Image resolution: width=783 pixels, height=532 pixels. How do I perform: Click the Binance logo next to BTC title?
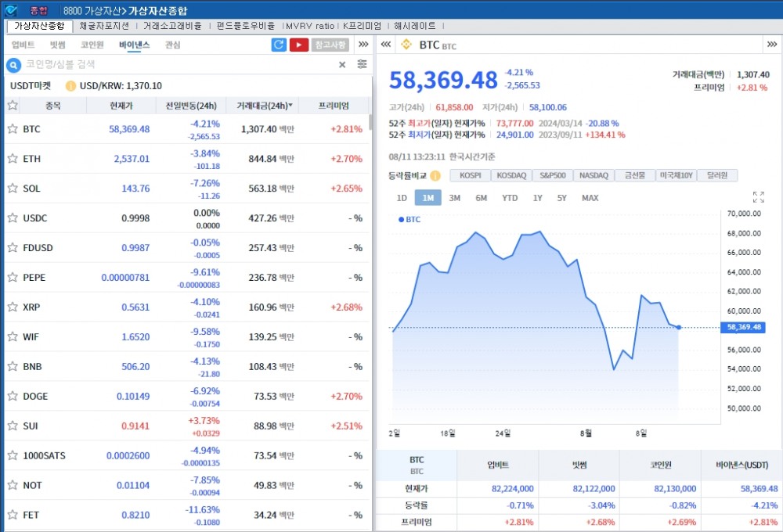click(x=406, y=45)
